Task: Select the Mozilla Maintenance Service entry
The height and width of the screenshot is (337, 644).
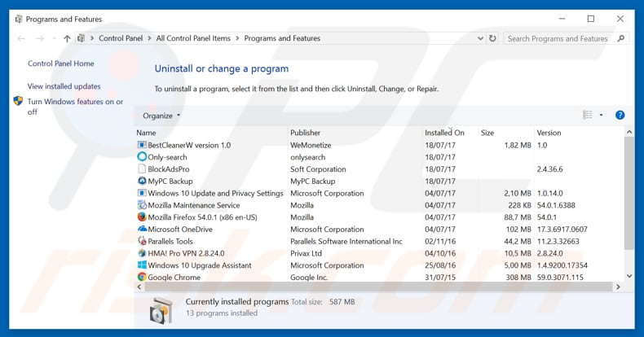Action: coord(194,205)
